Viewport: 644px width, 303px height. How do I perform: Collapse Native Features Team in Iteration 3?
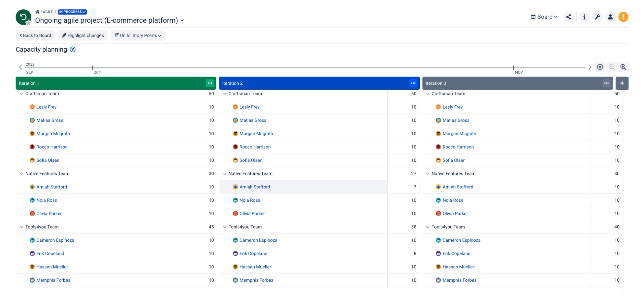coord(428,174)
